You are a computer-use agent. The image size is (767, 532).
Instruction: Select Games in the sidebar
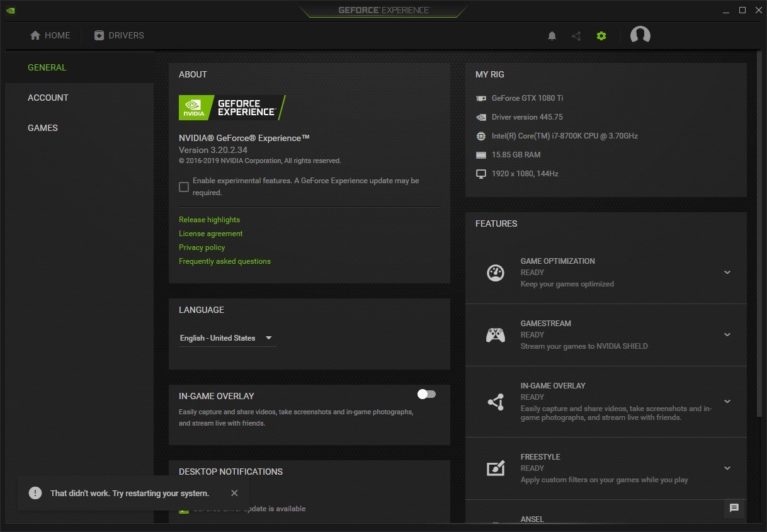pos(79,128)
